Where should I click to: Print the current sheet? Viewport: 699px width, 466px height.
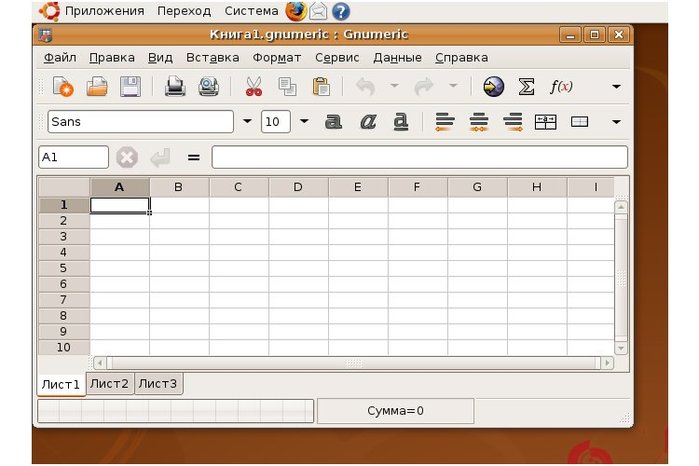175,87
